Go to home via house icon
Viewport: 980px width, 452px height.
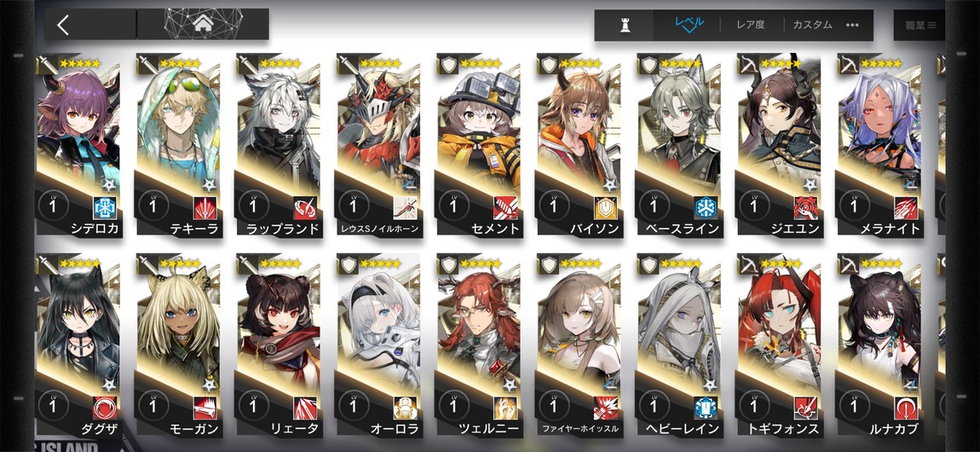point(203,25)
